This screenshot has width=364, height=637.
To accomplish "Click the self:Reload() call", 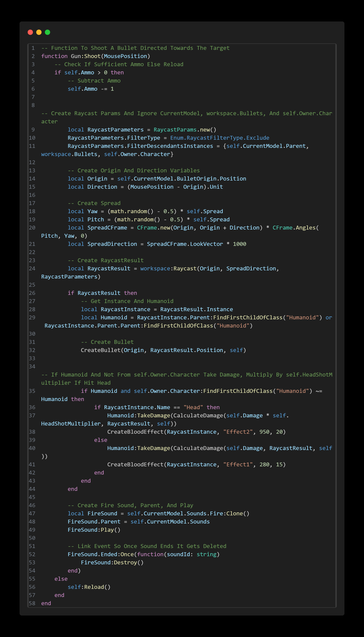I will [89, 587].
